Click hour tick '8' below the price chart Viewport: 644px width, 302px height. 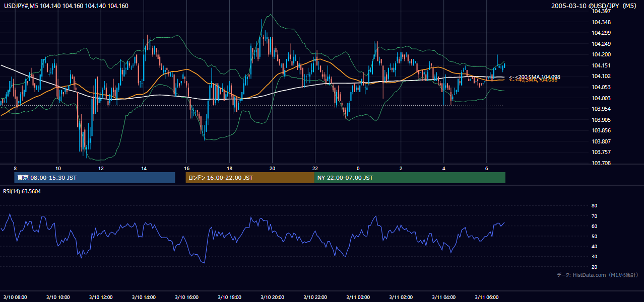pos(15,168)
